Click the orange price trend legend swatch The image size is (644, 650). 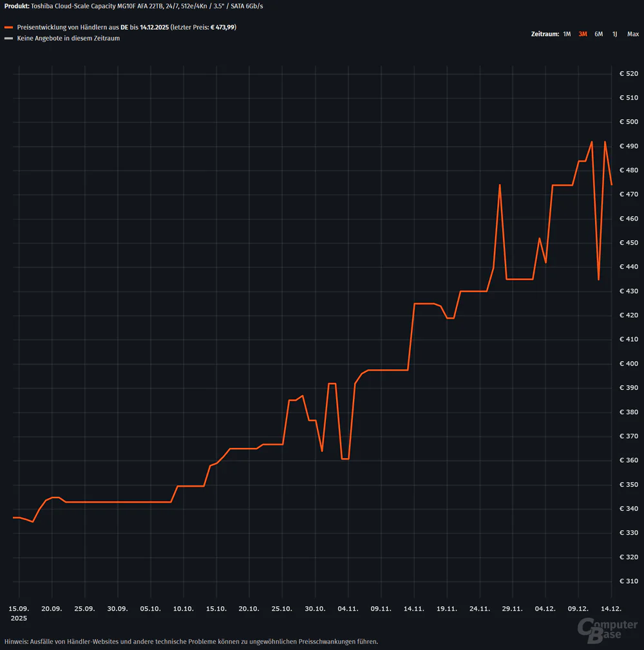point(8,28)
